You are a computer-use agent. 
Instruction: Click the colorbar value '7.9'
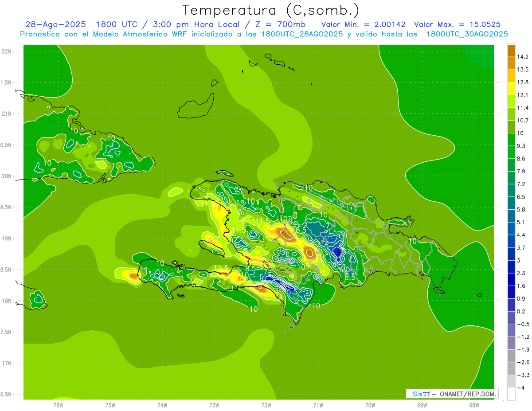click(521, 172)
